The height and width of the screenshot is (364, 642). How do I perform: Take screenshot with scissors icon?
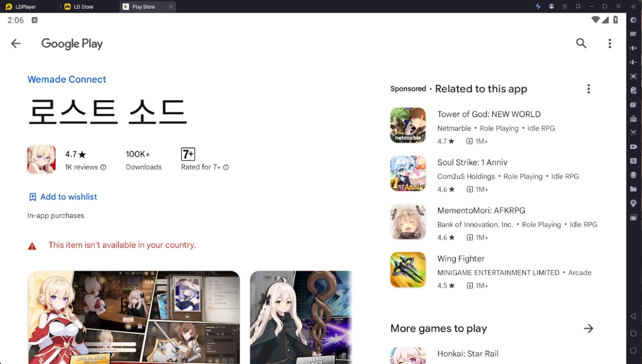point(633,133)
